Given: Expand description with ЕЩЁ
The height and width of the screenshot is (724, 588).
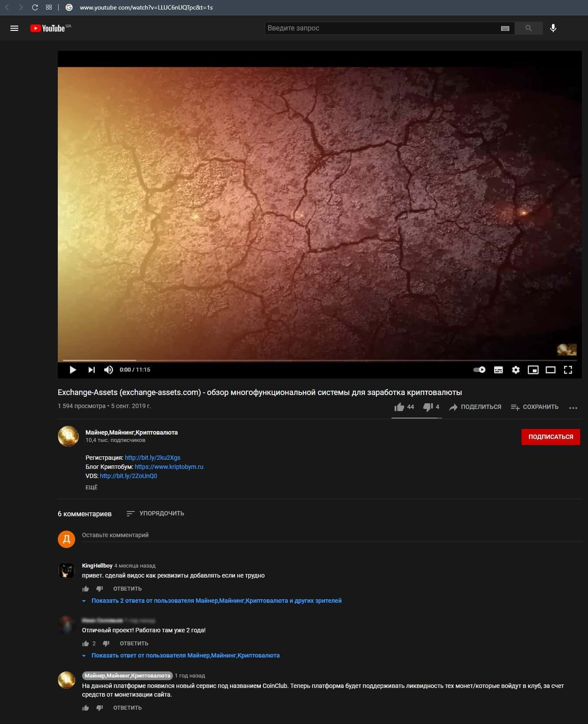Looking at the screenshot, I should coord(92,488).
